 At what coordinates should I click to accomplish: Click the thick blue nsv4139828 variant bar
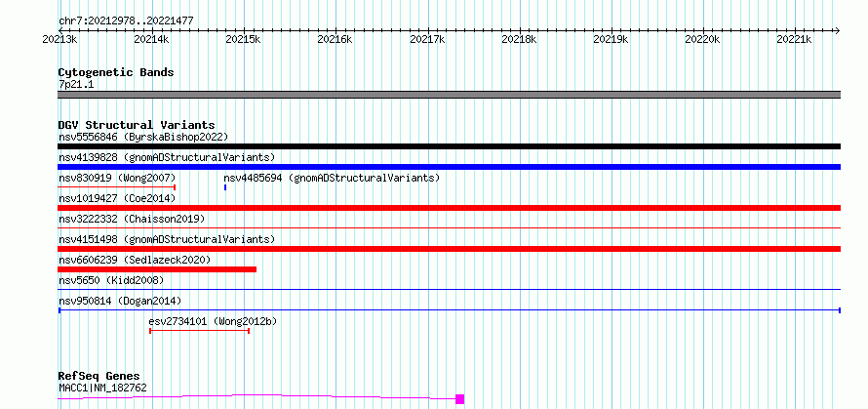(449, 167)
